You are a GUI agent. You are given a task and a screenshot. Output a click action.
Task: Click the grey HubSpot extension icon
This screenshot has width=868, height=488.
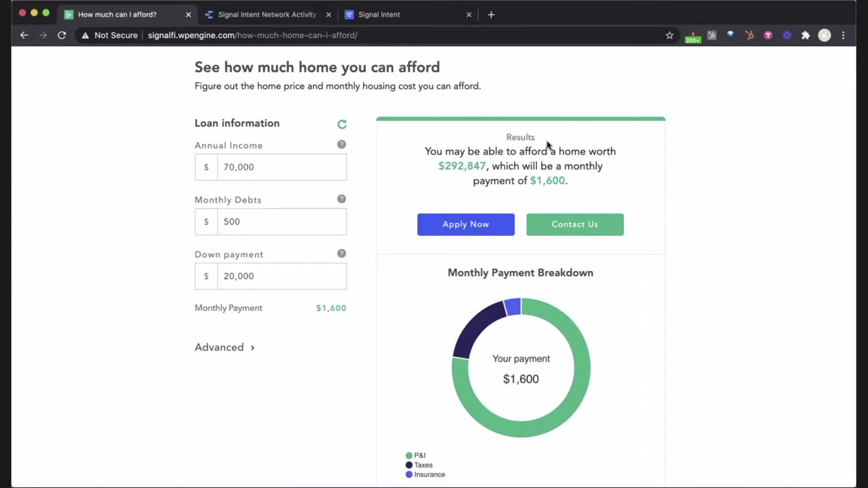[711, 35]
